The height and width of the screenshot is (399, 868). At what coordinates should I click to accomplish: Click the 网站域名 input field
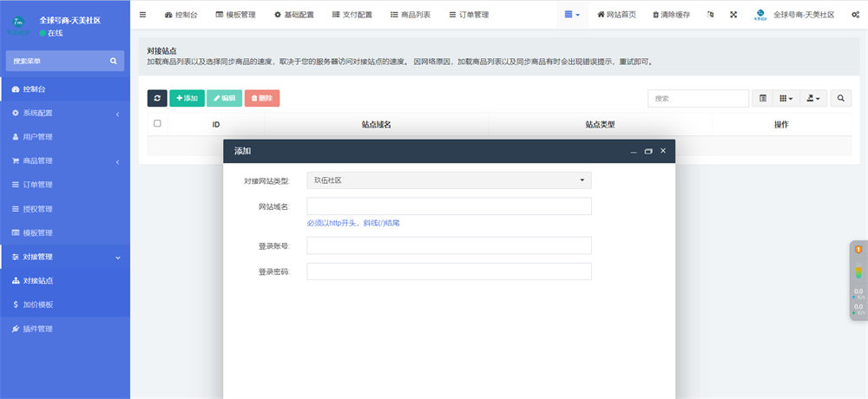449,206
